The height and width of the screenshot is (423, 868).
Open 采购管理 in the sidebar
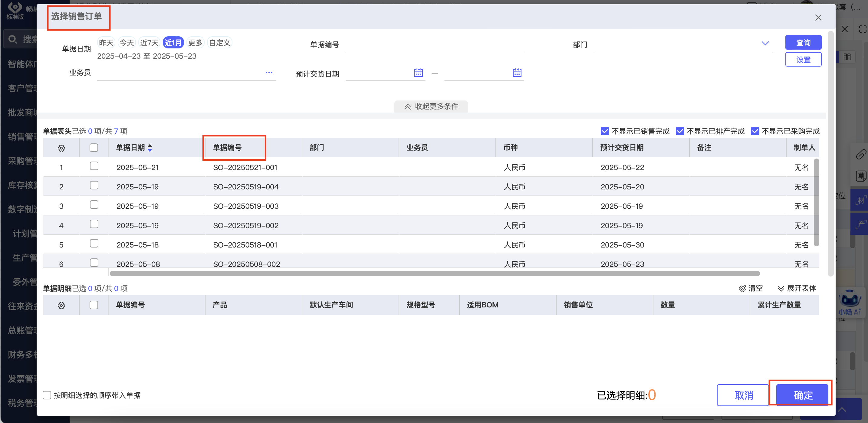pyautogui.click(x=22, y=161)
